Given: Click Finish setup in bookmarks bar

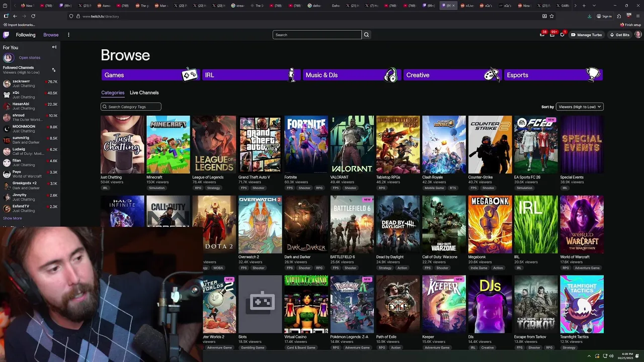Looking at the screenshot, I should [x=631, y=25].
